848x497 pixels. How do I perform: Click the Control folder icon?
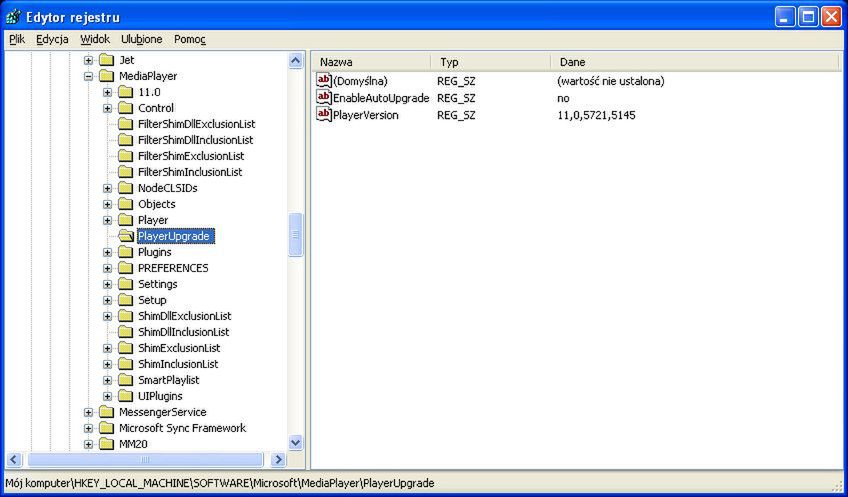(x=125, y=108)
